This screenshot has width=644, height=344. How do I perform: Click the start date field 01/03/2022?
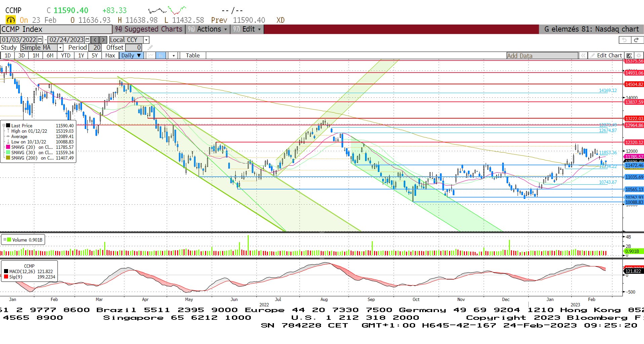coord(19,40)
